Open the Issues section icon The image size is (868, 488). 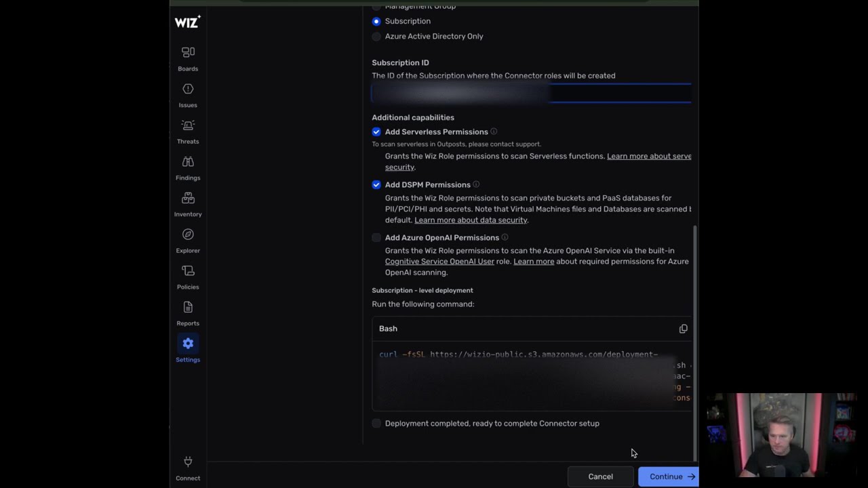point(188,89)
